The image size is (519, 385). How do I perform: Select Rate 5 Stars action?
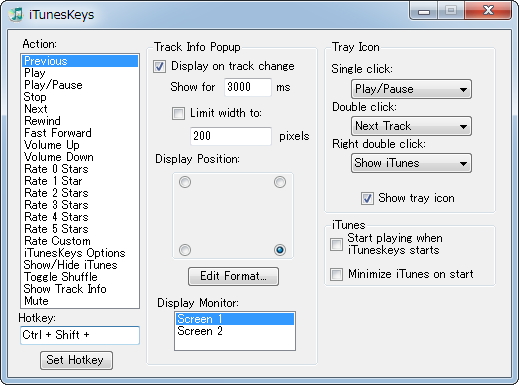[80, 229]
